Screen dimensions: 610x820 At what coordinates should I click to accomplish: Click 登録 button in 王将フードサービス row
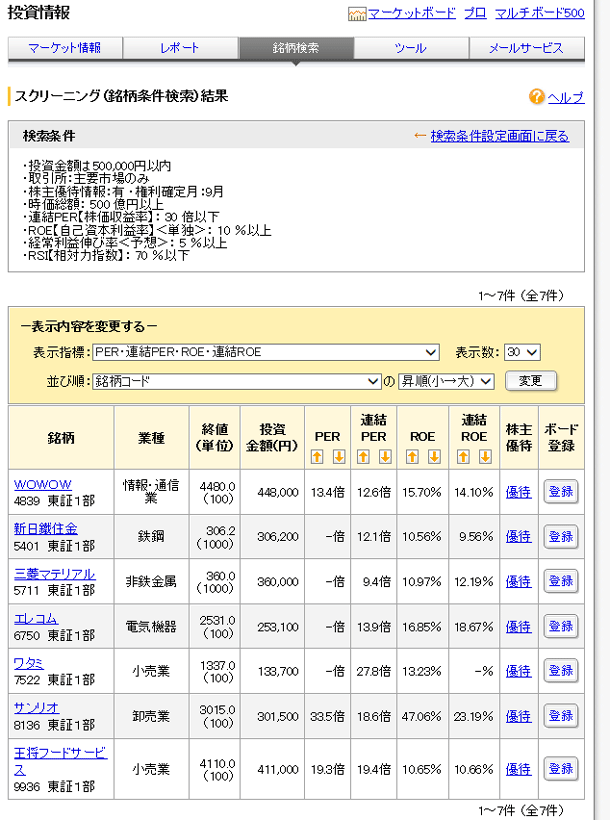coord(561,769)
